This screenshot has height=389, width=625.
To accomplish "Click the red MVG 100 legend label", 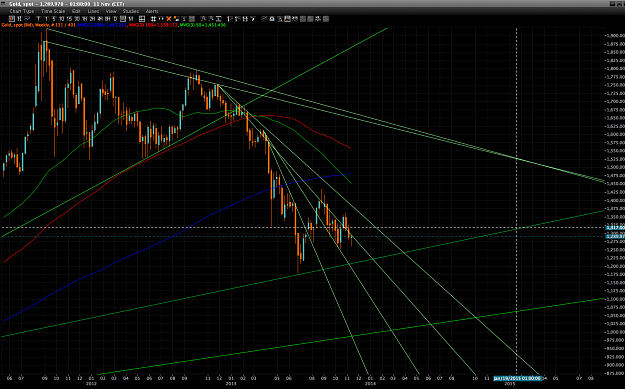I will coord(153,25).
